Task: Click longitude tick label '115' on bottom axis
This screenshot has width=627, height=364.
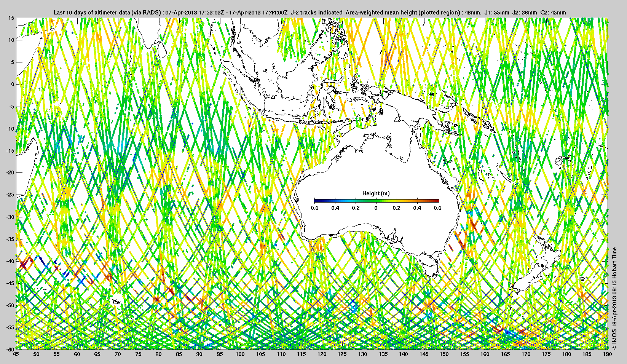Action: pyautogui.click(x=302, y=354)
